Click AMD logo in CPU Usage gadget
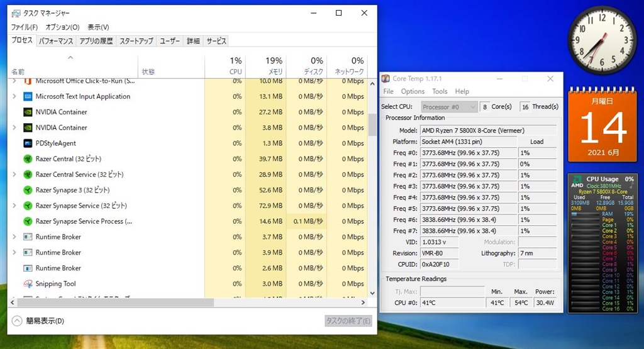The image size is (644, 349). (x=577, y=182)
